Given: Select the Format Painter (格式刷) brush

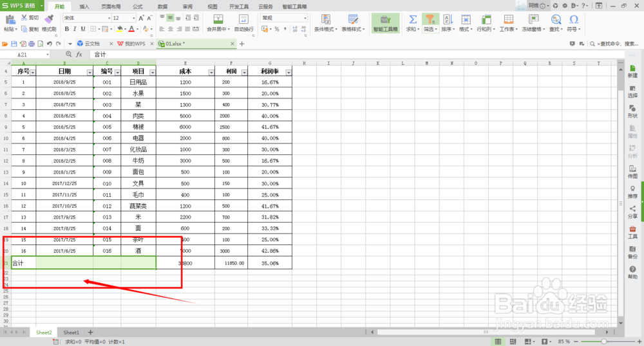Looking at the screenshot, I should tap(49, 19).
